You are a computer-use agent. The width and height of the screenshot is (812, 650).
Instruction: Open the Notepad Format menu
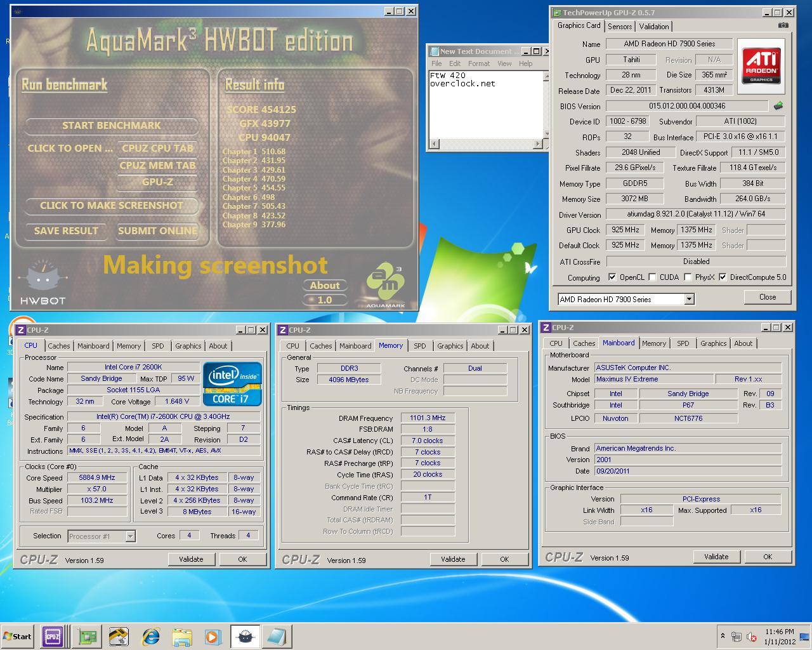click(479, 63)
